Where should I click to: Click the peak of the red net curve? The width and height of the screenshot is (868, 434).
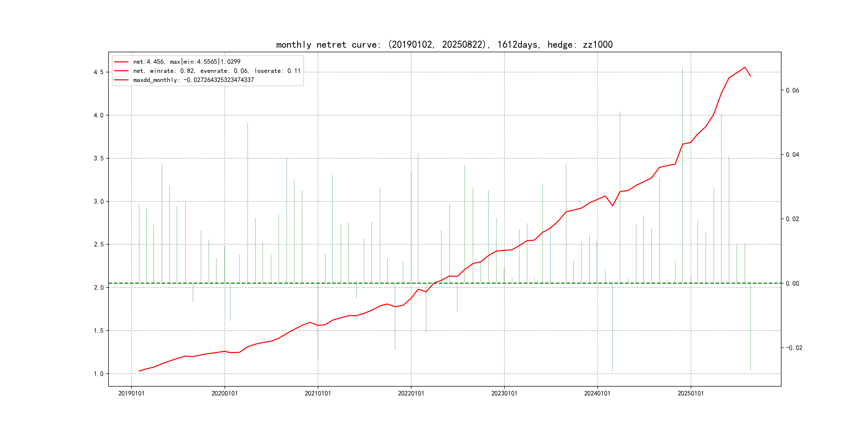pyautogui.click(x=745, y=68)
